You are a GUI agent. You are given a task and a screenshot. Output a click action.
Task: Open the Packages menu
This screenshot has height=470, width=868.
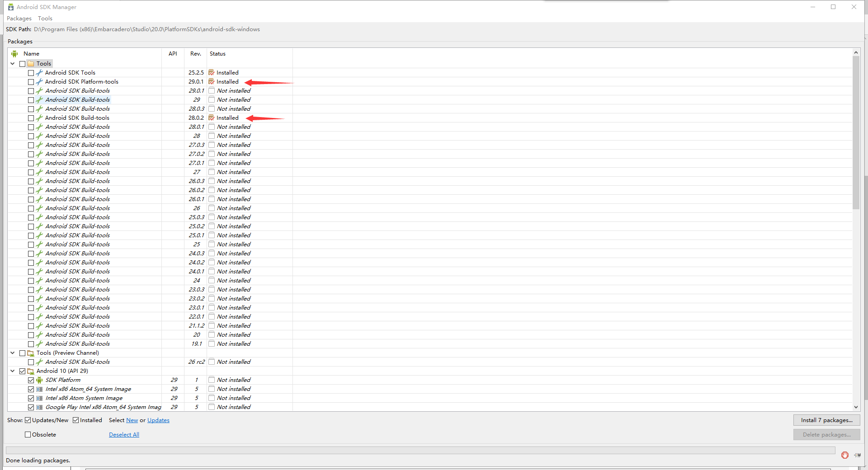19,19
